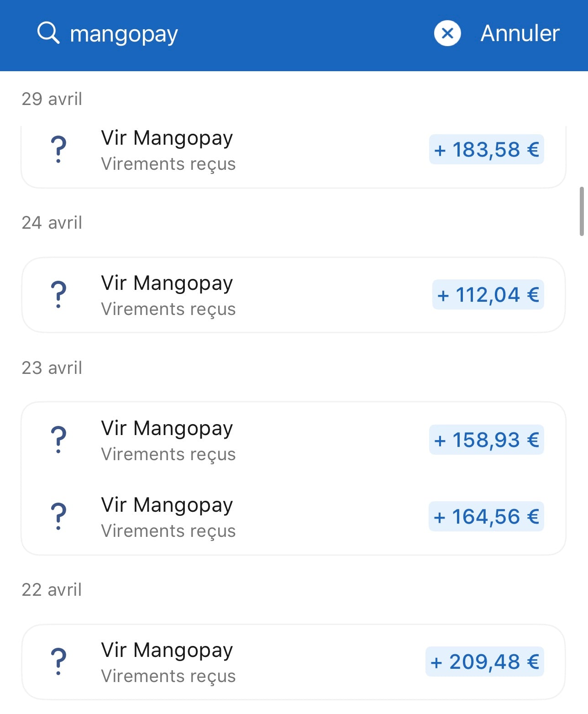This screenshot has height=714, width=588.
Task: Tap question mark icon of 183,58 € transfer
Action: tap(58, 150)
